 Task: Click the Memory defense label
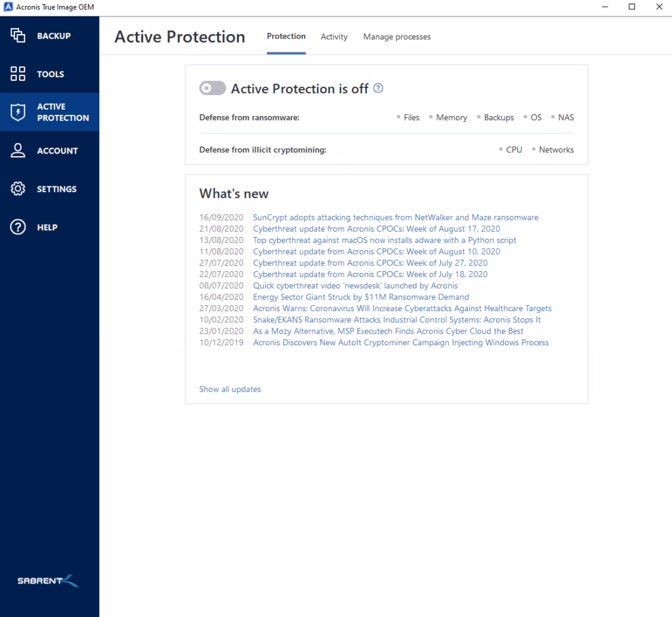[x=451, y=117]
